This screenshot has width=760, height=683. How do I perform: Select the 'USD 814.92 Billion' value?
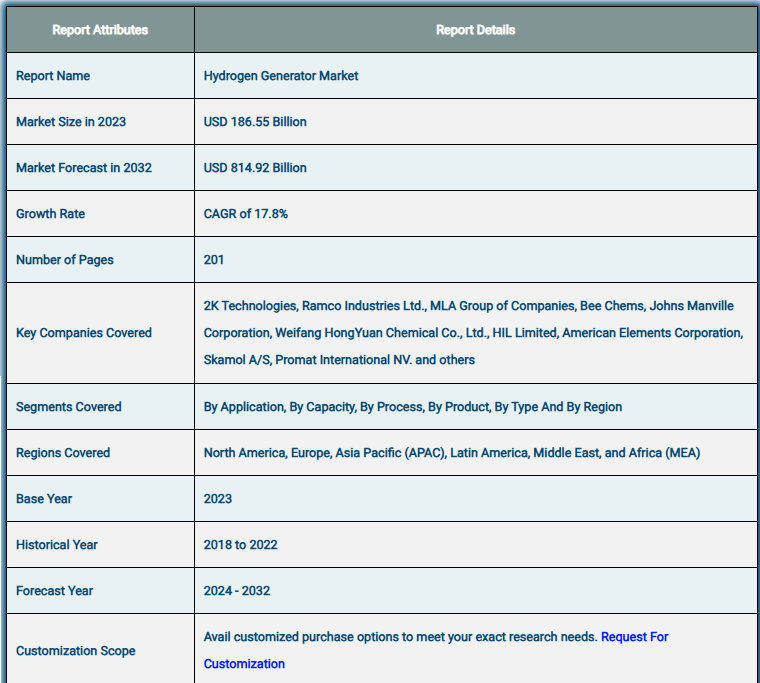coord(255,168)
